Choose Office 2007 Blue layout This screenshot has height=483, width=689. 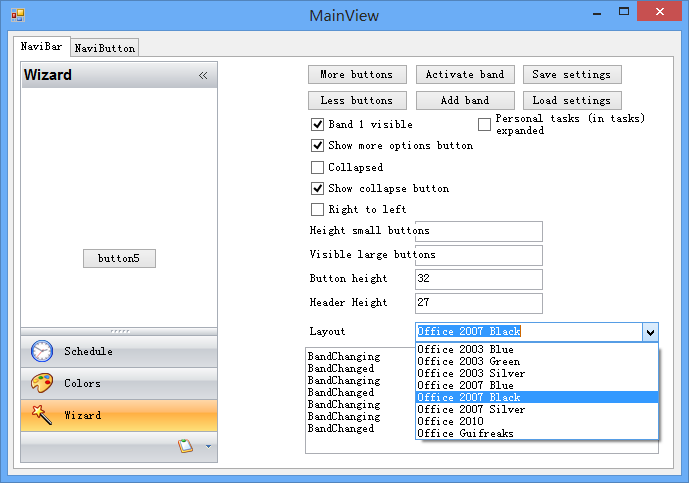537,385
